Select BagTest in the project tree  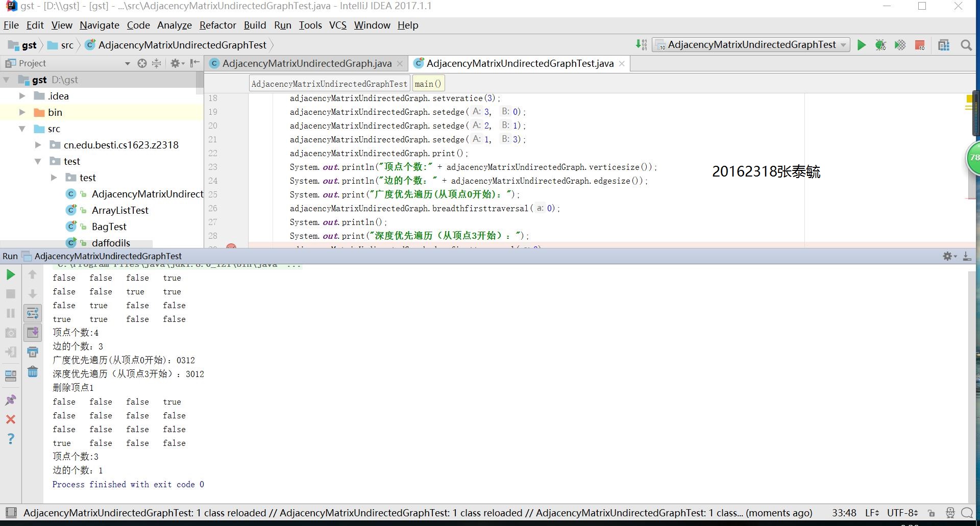point(109,227)
